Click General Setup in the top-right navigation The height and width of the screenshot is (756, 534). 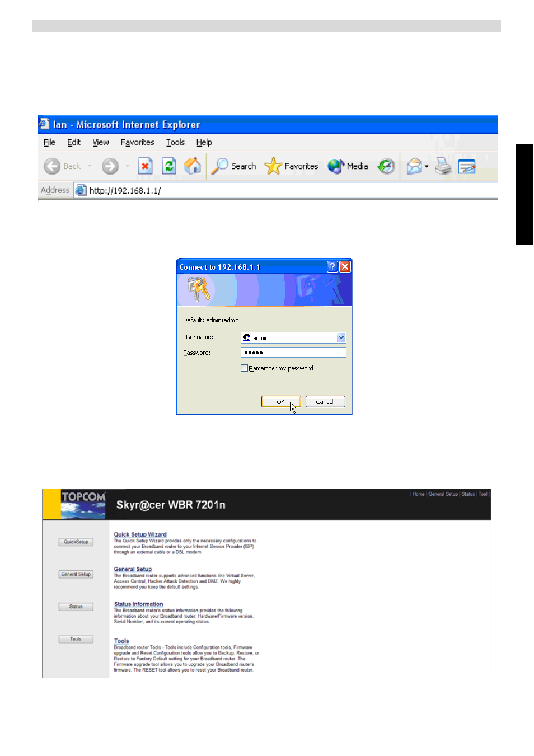pos(443,494)
